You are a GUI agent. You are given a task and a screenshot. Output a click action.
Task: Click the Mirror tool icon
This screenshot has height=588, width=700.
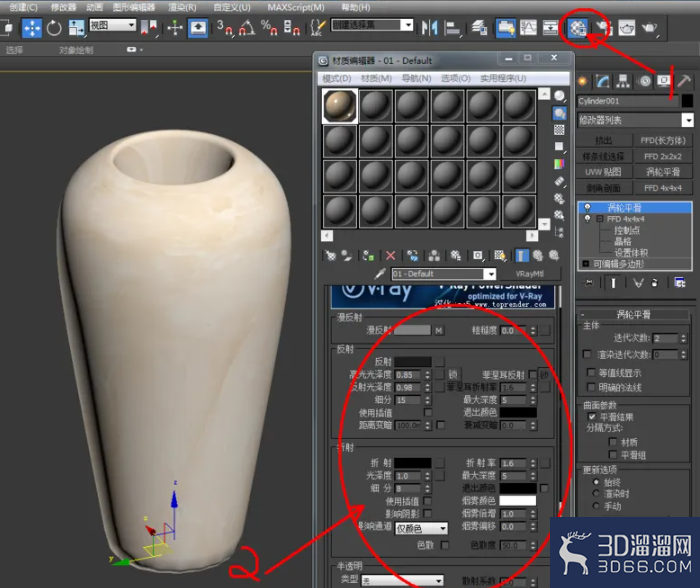point(429,28)
